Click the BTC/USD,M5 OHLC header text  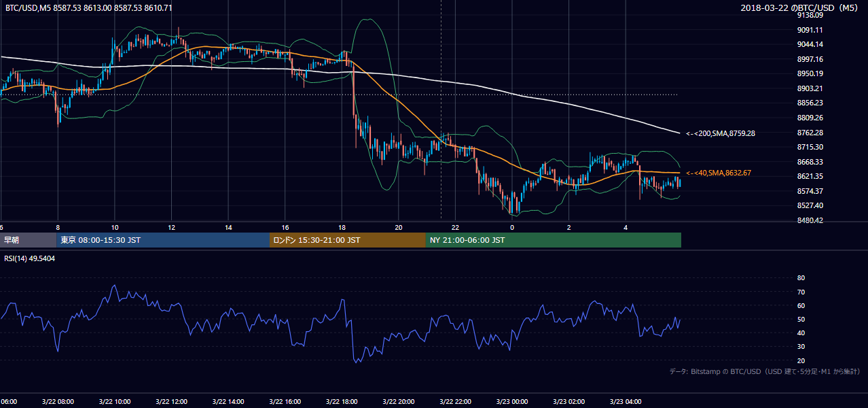click(x=89, y=8)
